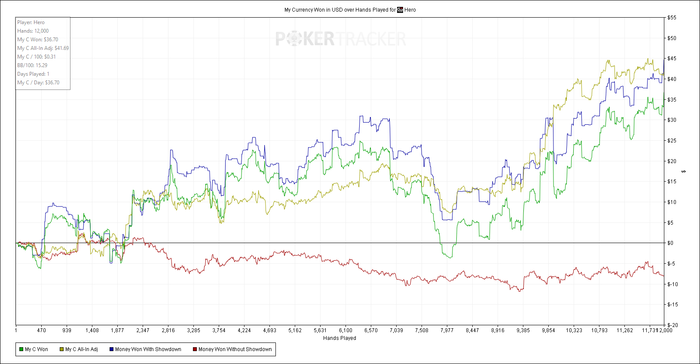Viewport: 700px width, 364px height.
Task: Select 'Money Won Without Showdown' legend label
Action: click(235, 349)
